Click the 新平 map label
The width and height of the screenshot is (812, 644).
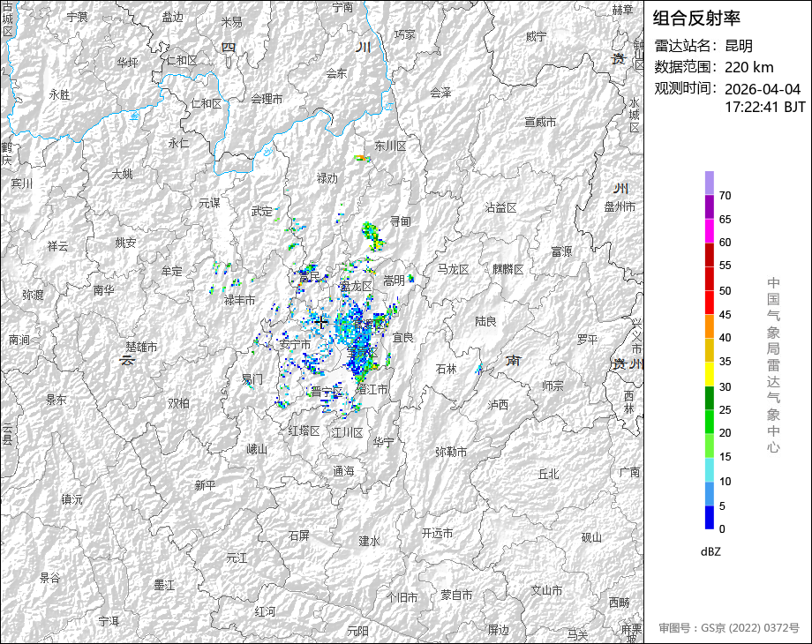tap(205, 485)
